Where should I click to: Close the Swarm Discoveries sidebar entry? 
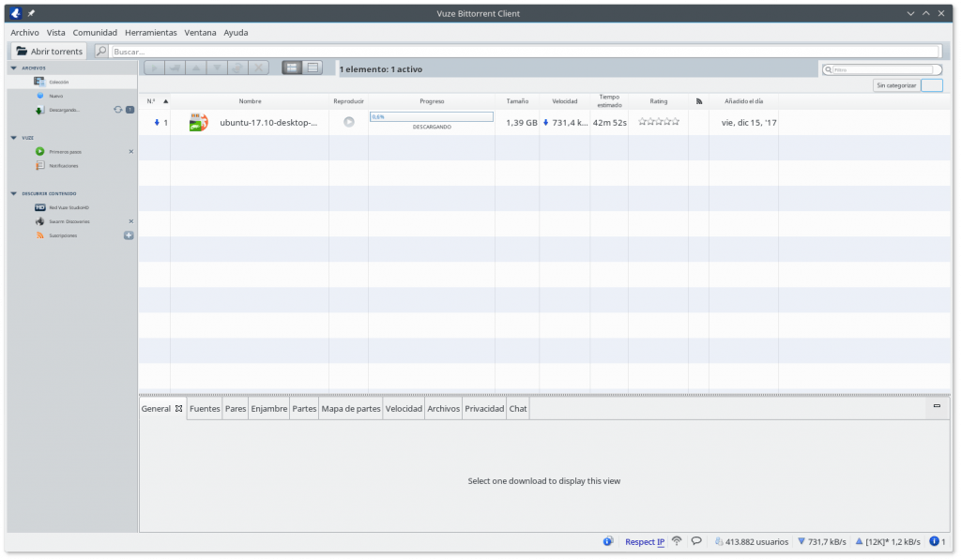click(131, 221)
